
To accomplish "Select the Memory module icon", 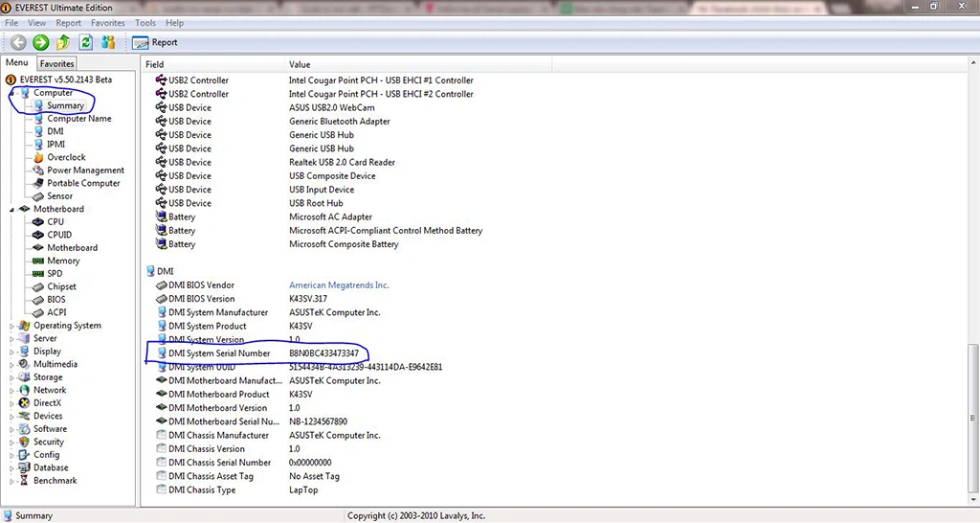I will [38, 261].
